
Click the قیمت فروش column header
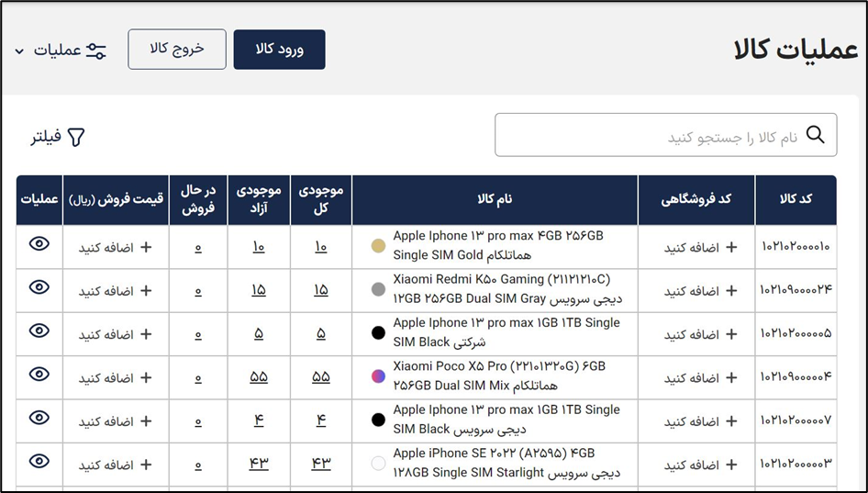[116, 199]
